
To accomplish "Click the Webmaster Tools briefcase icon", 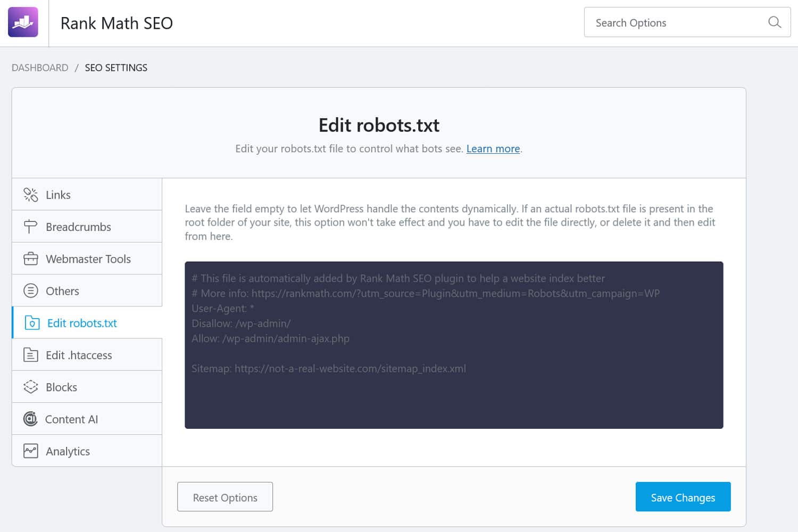I will (31, 259).
